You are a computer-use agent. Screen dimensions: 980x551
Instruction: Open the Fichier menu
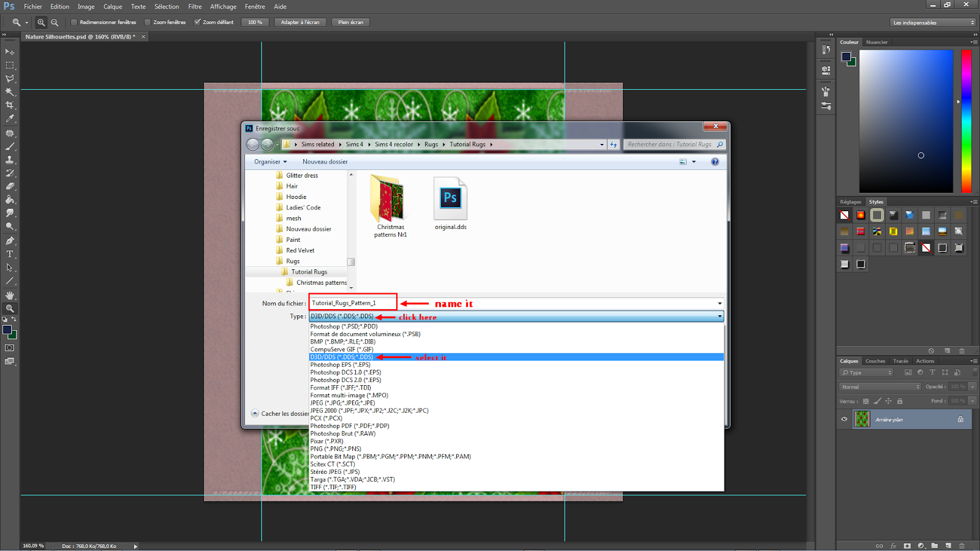(x=33, y=7)
